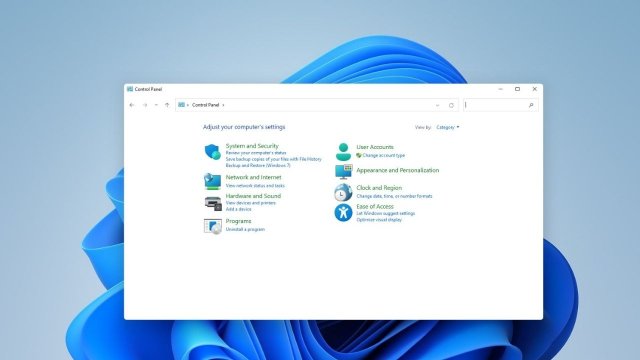Open View network status and tasks
Screen dimensions: 640x360
(255, 186)
